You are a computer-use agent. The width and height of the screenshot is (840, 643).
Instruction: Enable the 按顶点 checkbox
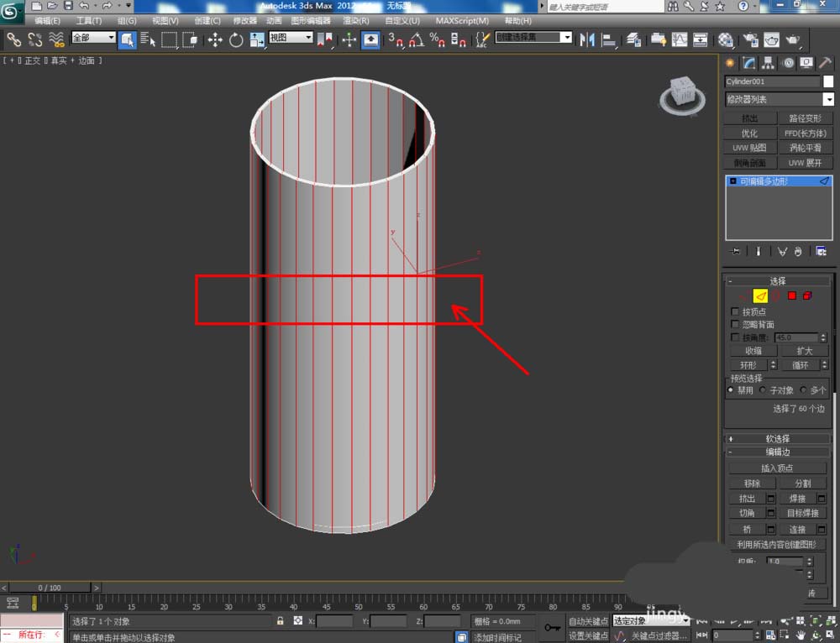[736, 311]
